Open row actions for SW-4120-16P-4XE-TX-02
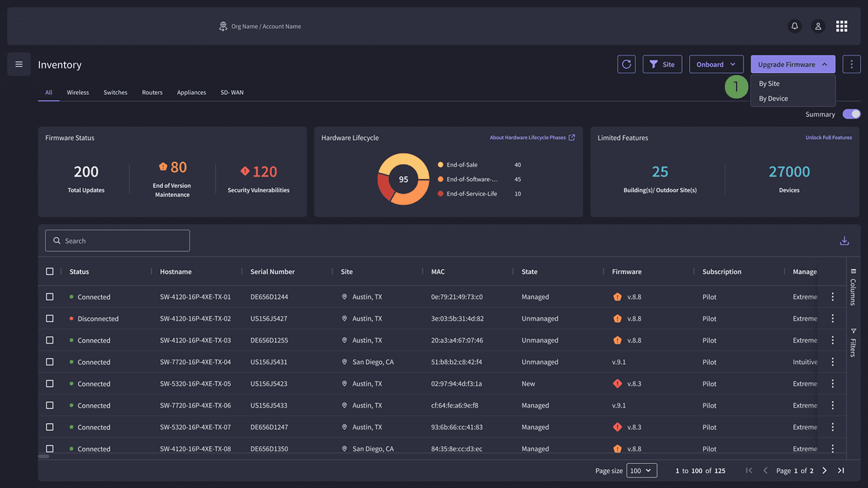 point(832,318)
